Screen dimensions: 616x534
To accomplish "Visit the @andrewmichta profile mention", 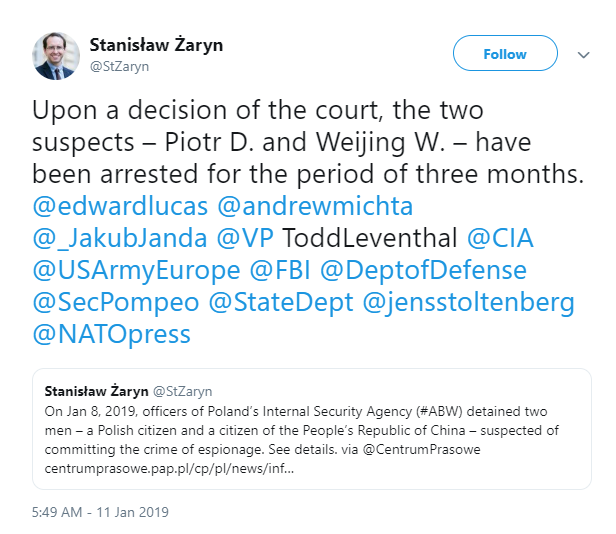I will 314,206.
